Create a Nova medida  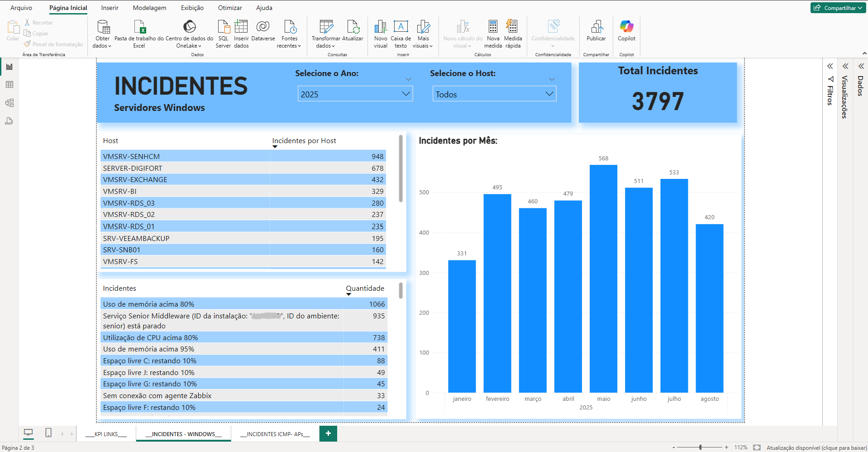[493, 34]
